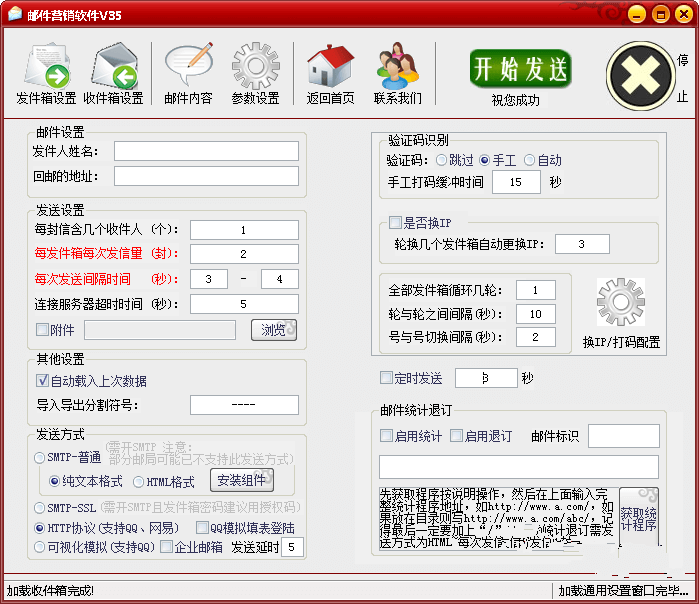Screen dimensions: 699x604
Task: Click 全部发件箱循环几轮 field
Action: point(536,290)
